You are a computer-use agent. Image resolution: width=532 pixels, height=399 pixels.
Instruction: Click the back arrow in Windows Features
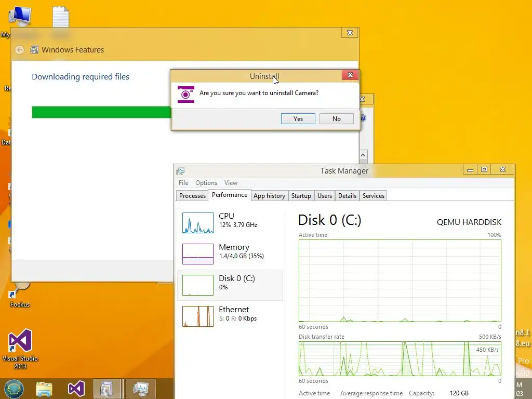click(19, 50)
